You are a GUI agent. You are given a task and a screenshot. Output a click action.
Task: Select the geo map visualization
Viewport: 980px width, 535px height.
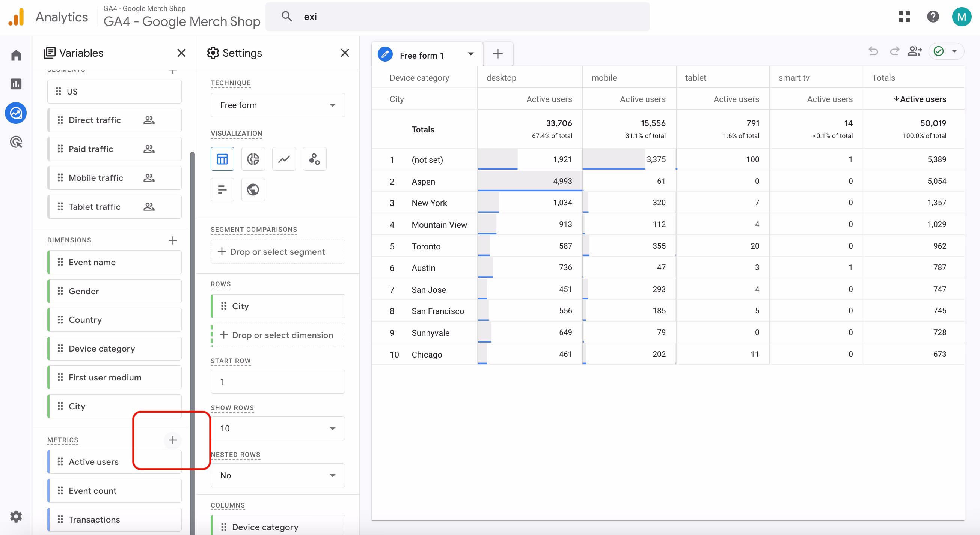point(253,189)
